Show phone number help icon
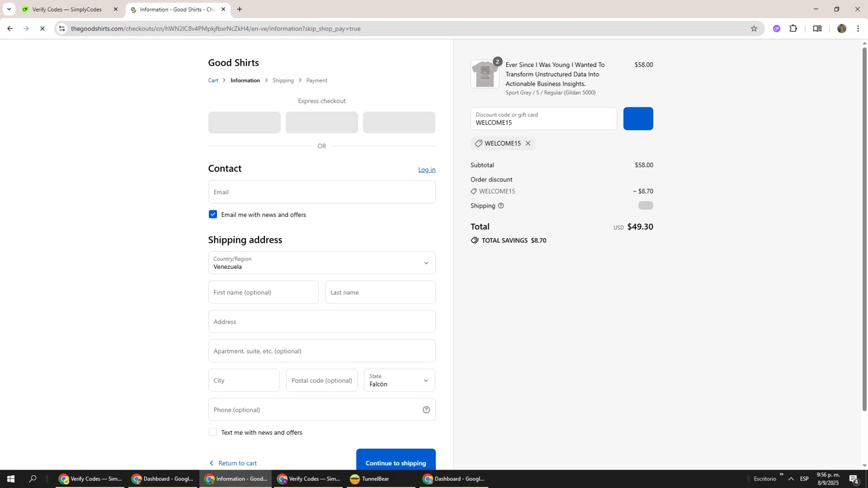Image resolution: width=868 pixels, height=488 pixels. pos(426,410)
